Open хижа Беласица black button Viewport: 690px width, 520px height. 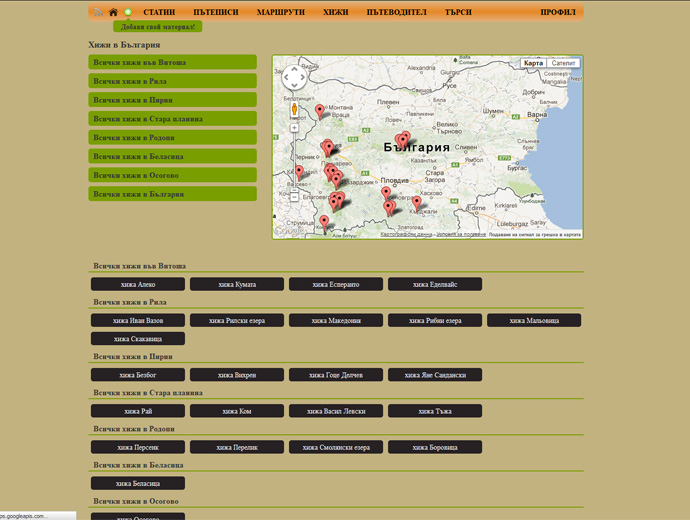pos(138,483)
